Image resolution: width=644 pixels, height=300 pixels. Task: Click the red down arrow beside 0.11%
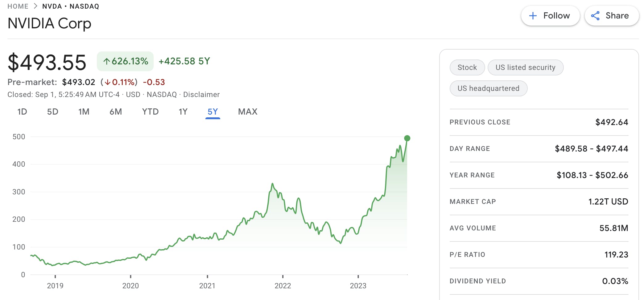(107, 82)
